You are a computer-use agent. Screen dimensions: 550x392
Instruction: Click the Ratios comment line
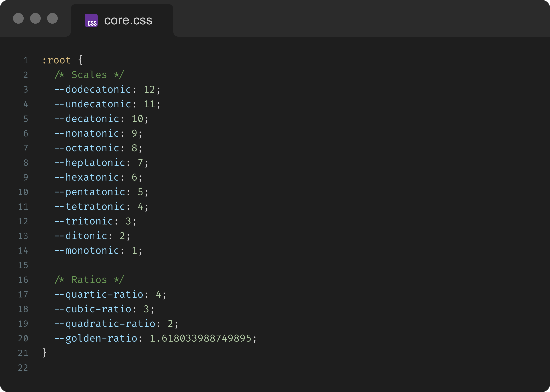[x=89, y=280]
